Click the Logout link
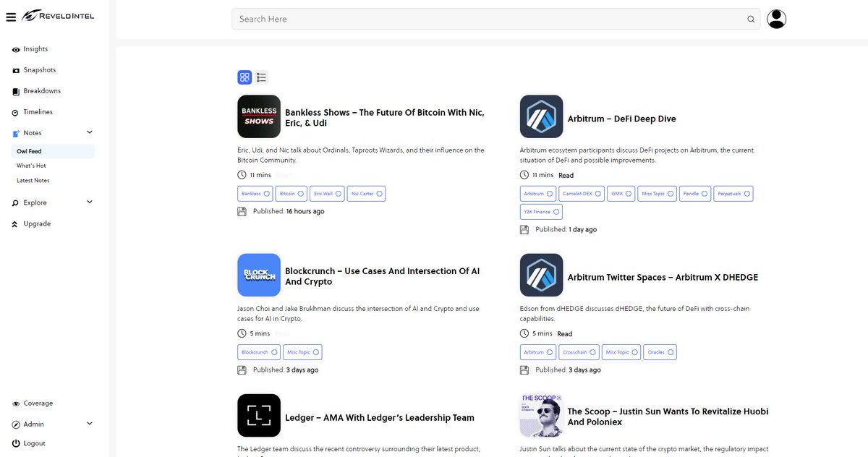This screenshot has width=868, height=457. (x=34, y=443)
